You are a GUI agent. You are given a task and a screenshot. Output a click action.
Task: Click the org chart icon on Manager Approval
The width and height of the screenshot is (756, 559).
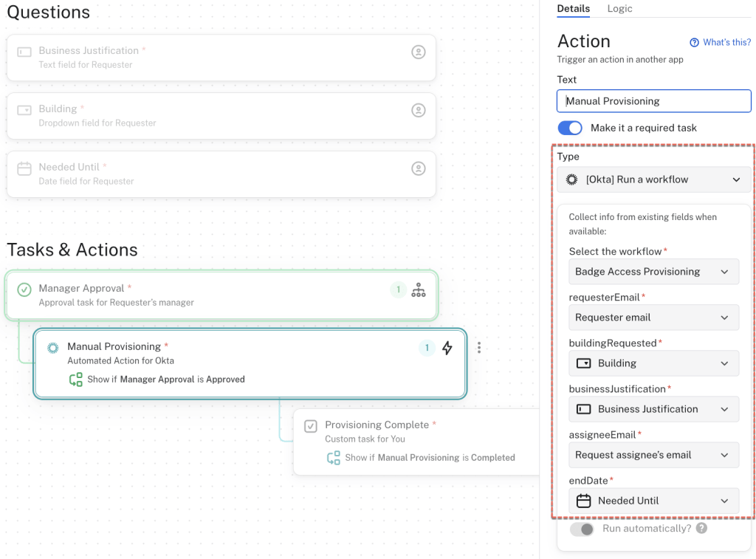click(419, 290)
